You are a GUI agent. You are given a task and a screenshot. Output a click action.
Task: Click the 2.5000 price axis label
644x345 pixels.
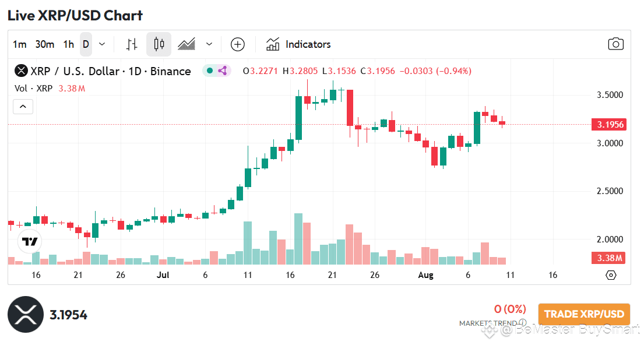pos(610,191)
